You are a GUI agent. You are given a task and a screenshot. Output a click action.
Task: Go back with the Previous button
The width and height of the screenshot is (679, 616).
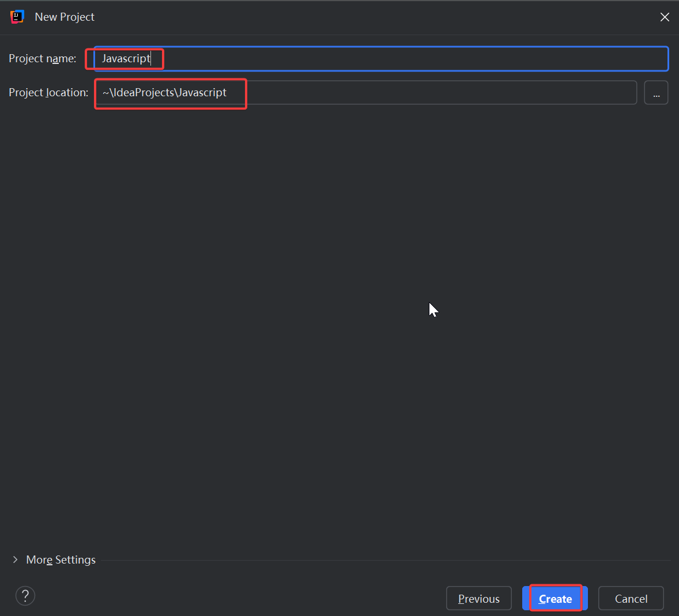coord(478,599)
